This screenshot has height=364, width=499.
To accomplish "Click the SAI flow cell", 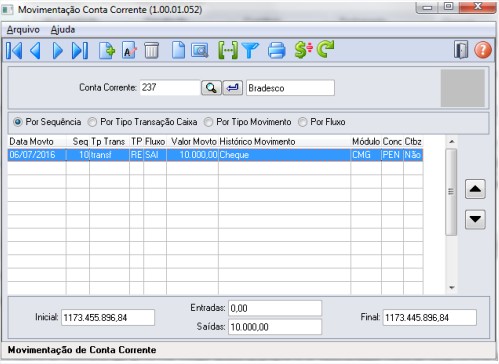I will pyautogui.click(x=155, y=155).
